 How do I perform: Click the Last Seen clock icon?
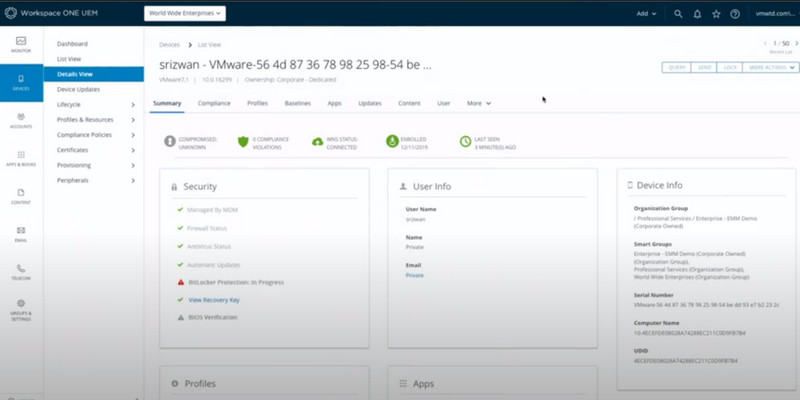pos(465,141)
